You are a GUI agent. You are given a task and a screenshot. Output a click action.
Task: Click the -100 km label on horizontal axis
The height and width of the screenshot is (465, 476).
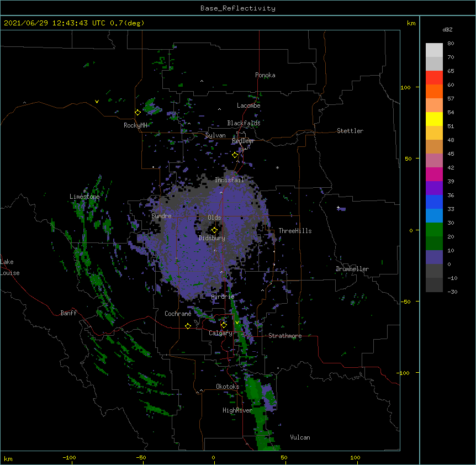[69, 457]
